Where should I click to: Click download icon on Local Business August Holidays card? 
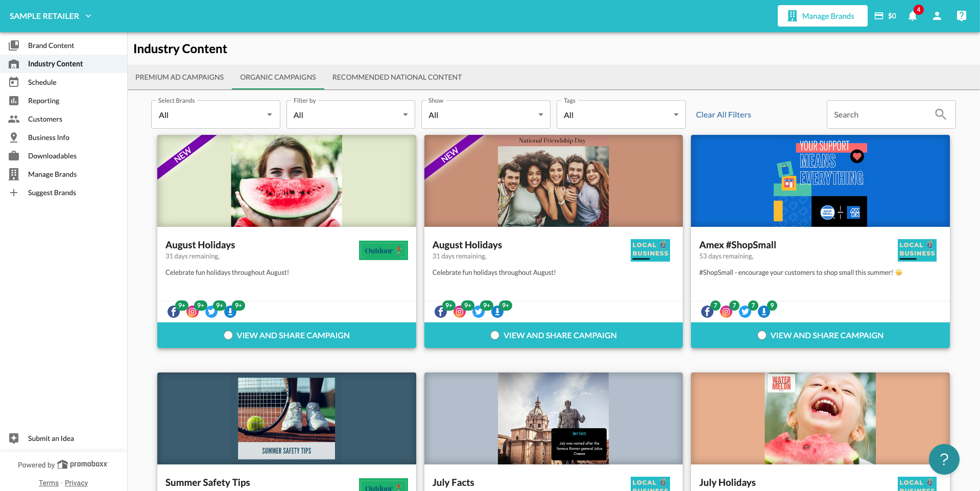click(x=497, y=311)
